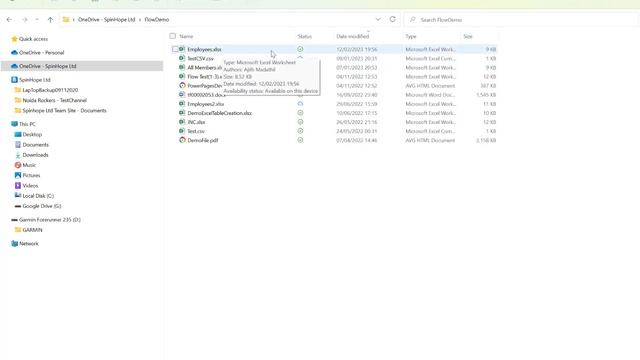The width and height of the screenshot is (640, 360).
Task: Click the DemoFile.pdf browser icon
Action: coord(182,140)
